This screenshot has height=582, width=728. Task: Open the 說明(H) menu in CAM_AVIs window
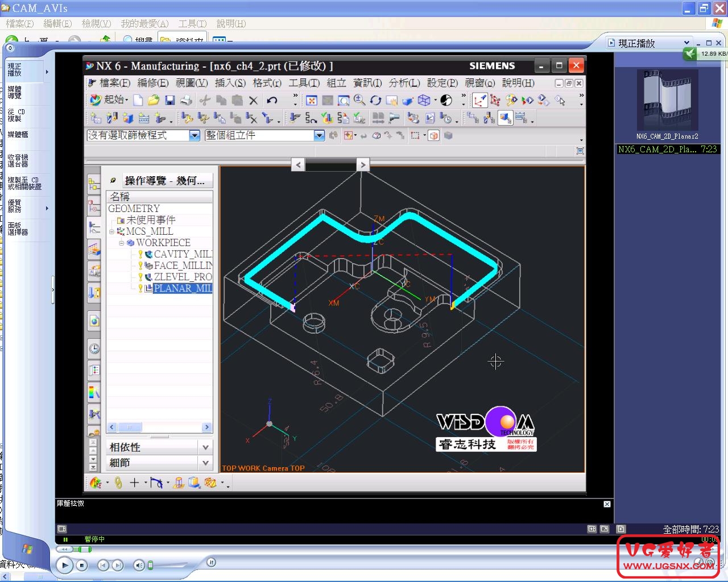point(231,23)
